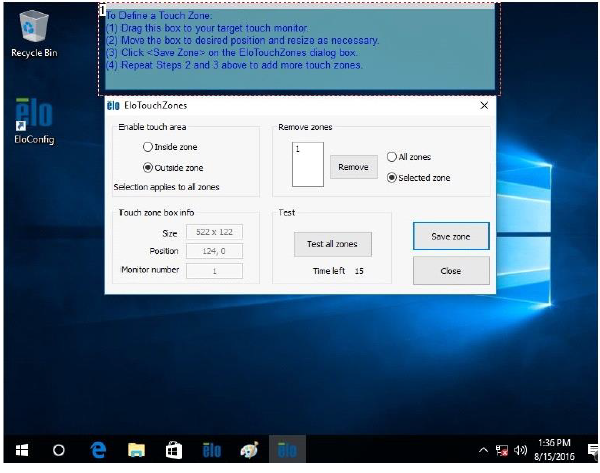Click the active Elo taskbar icon

coord(287,450)
